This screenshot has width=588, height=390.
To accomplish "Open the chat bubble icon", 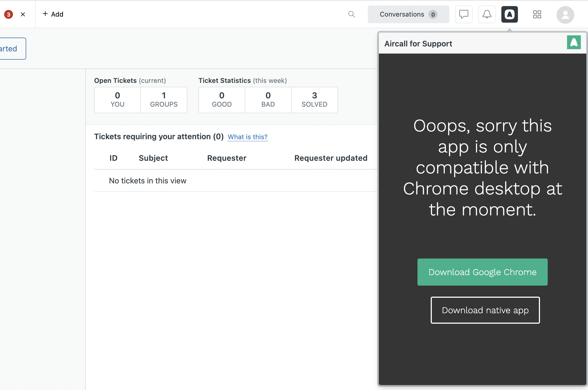I will pyautogui.click(x=464, y=14).
